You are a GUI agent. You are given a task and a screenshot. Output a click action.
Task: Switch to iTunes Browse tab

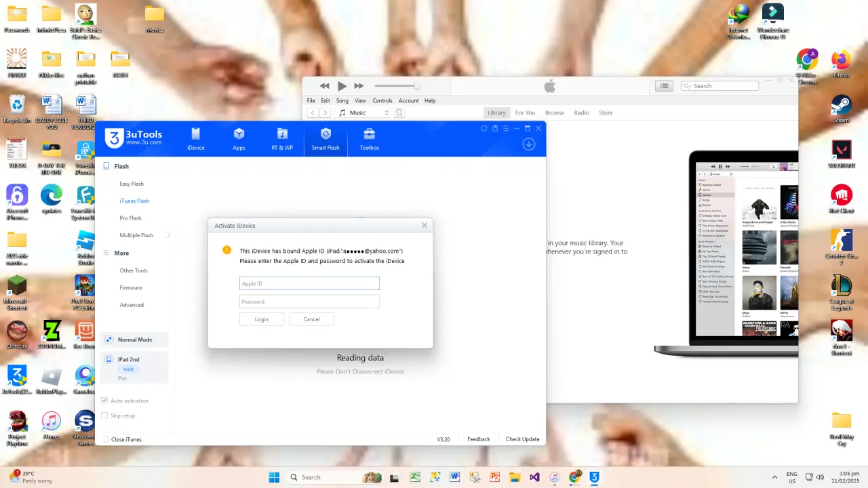555,113
